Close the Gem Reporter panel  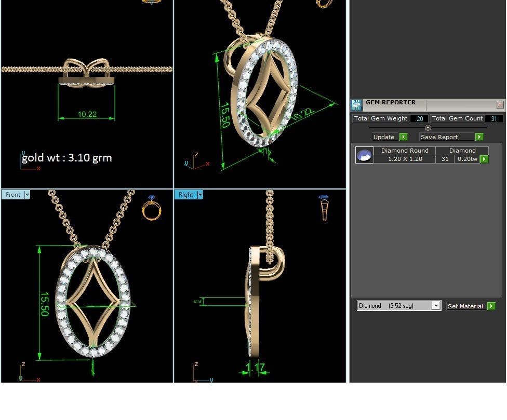(x=500, y=105)
